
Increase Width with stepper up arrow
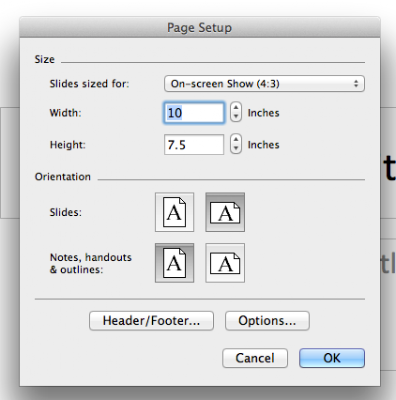tap(236, 108)
